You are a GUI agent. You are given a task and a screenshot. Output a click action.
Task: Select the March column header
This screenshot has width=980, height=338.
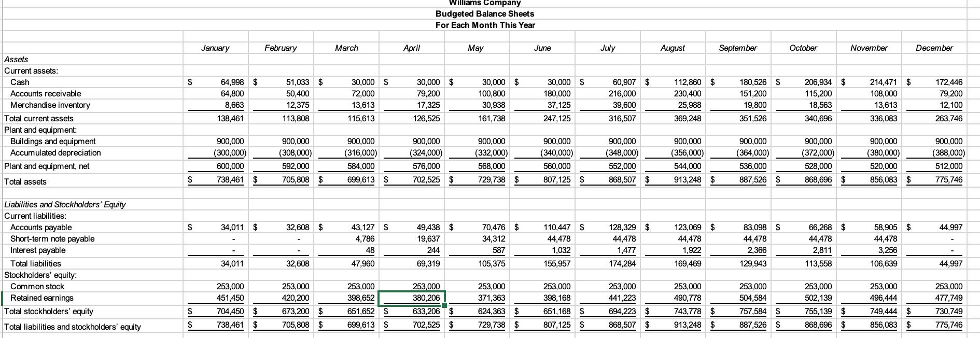[346, 48]
